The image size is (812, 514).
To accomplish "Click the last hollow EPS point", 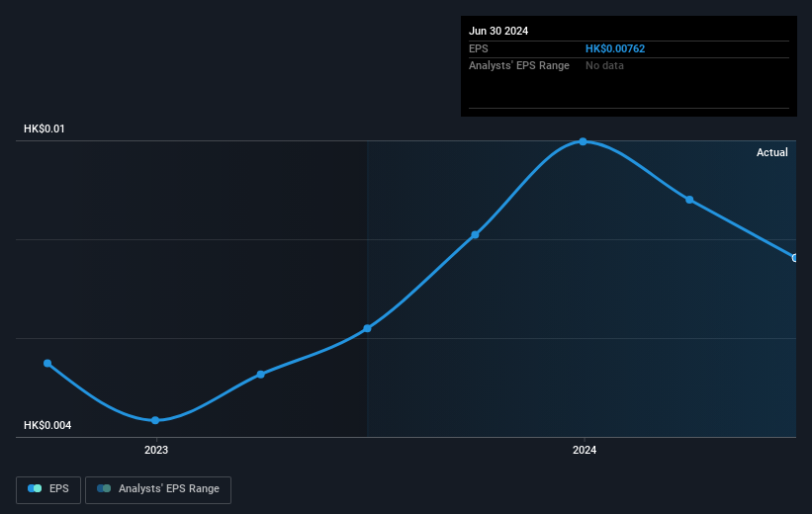I will tap(795, 258).
